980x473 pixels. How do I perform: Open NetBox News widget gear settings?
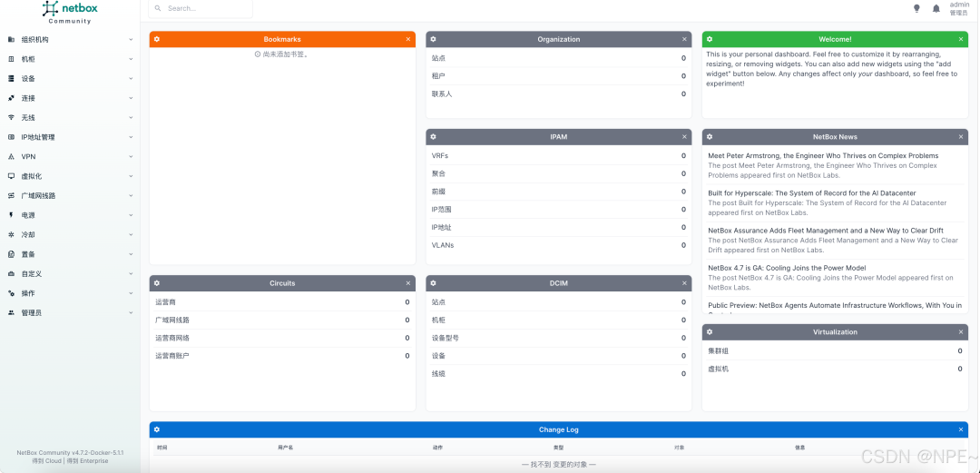[710, 137]
